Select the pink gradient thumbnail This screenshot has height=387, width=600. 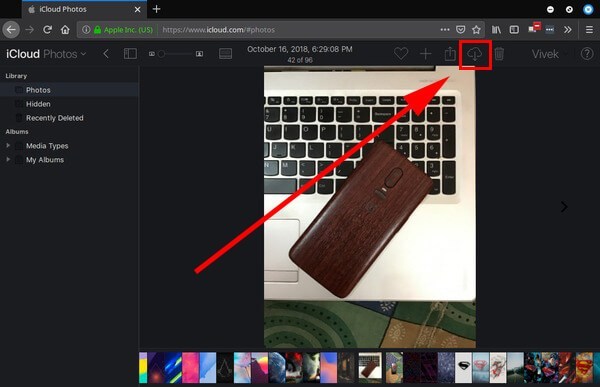[x=190, y=368]
